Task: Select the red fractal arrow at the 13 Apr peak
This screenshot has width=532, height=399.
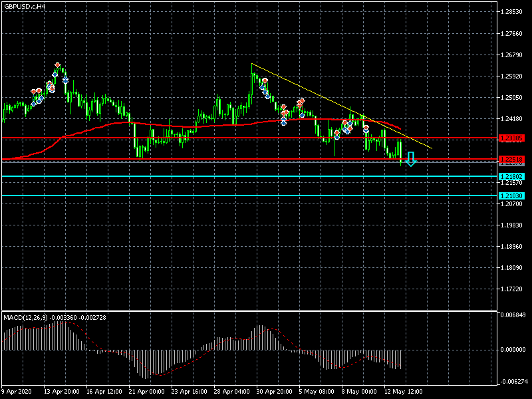Action: click(x=58, y=64)
